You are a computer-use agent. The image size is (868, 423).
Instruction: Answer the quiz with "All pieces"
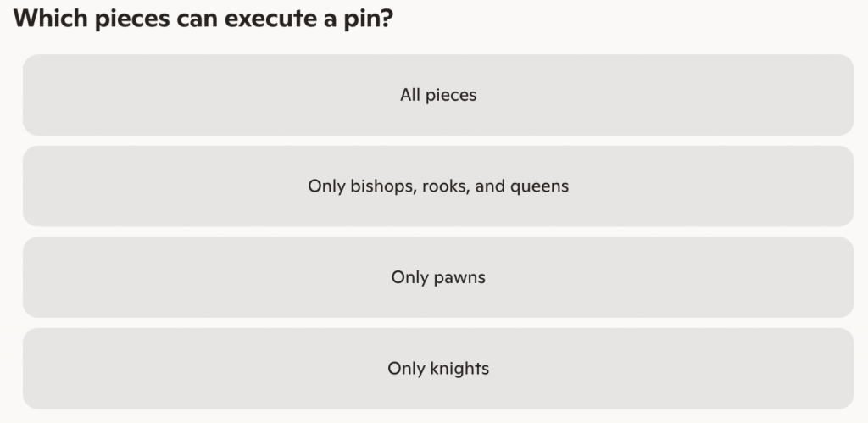coord(438,95)
